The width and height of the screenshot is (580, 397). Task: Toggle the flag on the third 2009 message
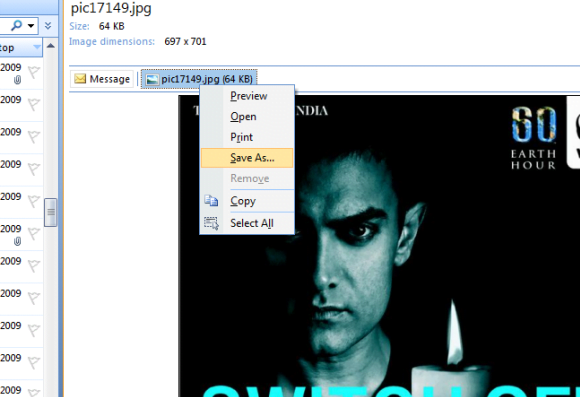(34, 136)
